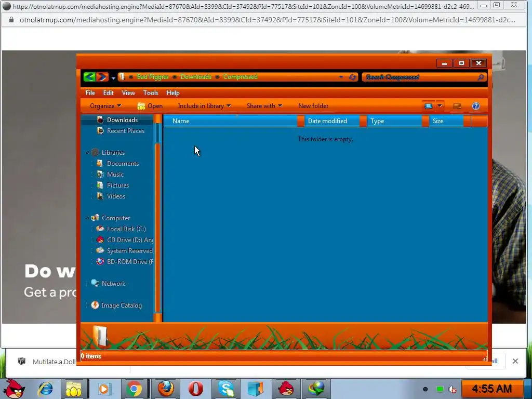The width and height of the screenshot is (532, 399).
Task: Select Image Catalog in the navigation pane
Action: pyautogui.click(x=116, y=305)
